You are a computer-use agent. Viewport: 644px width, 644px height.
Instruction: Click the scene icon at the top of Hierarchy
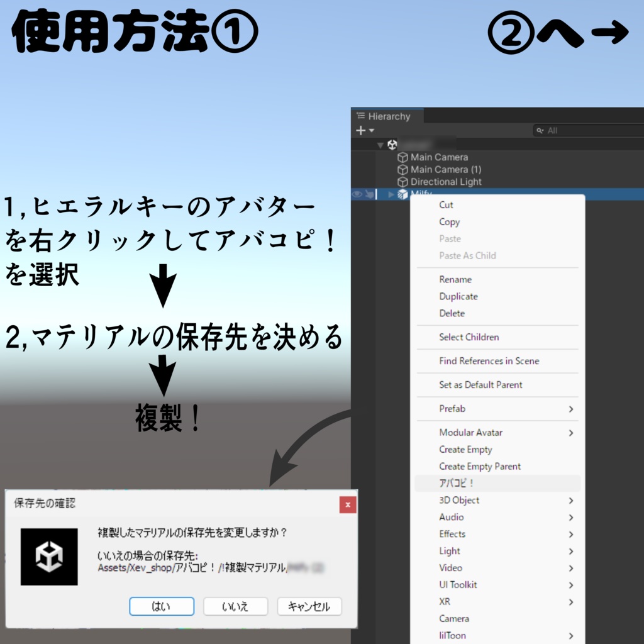click(x=392, y=143)
